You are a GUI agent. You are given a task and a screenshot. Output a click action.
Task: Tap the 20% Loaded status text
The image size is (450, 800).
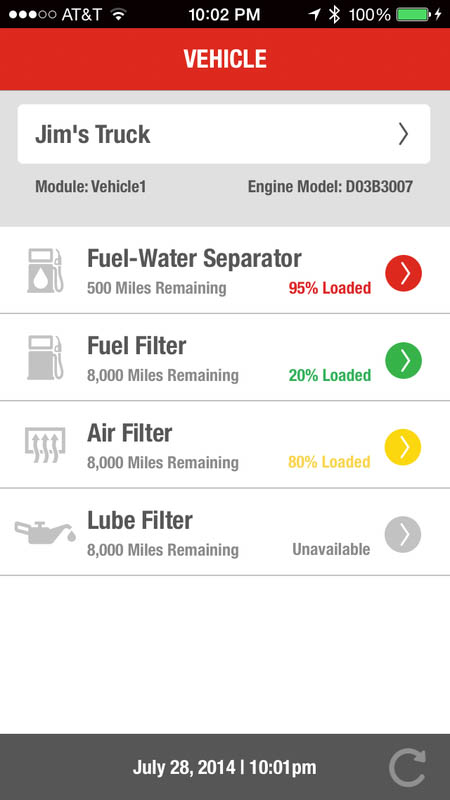330,376
